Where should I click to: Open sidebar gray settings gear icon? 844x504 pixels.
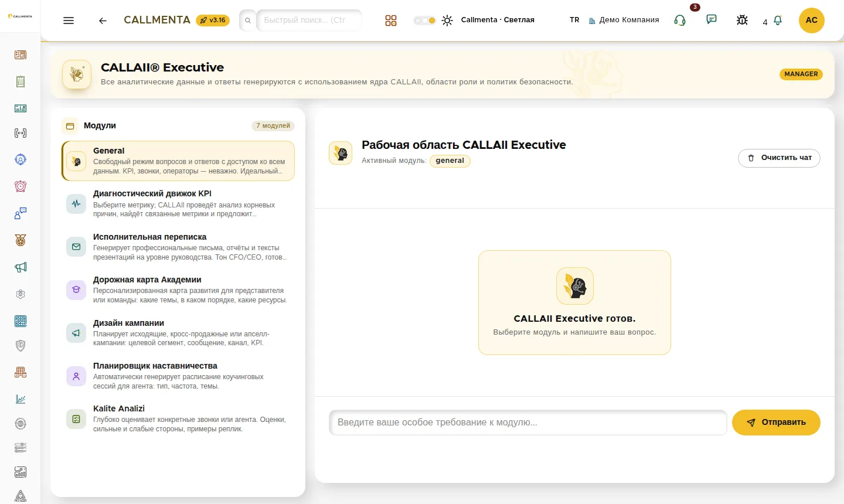21,294
